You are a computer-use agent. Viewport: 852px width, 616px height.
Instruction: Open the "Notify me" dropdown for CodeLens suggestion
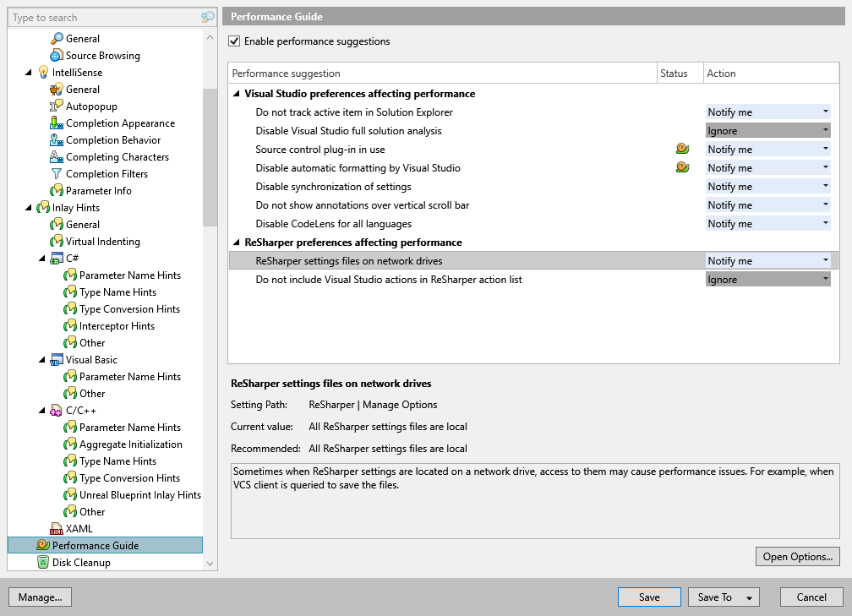coord(825,223)
